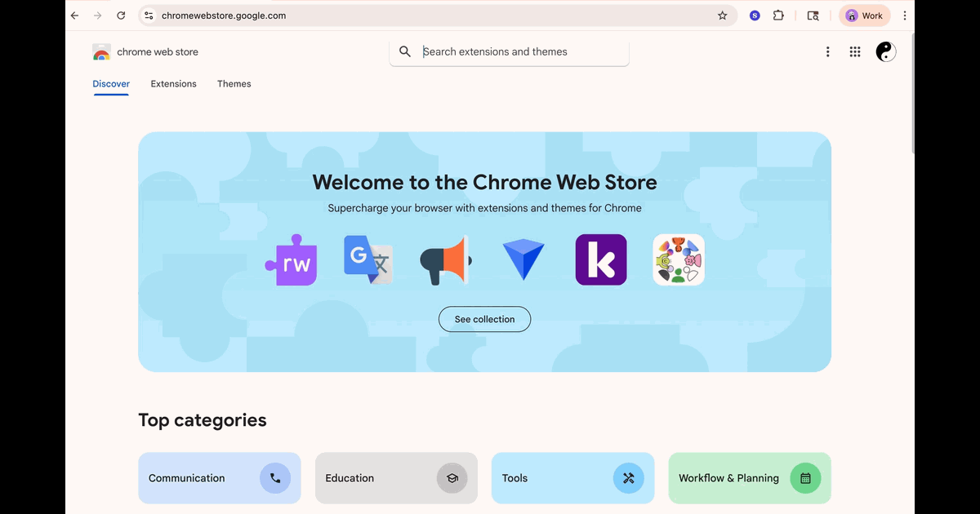Open the Communication category card
The image size is (980, 514).
[x=220, y=478]
